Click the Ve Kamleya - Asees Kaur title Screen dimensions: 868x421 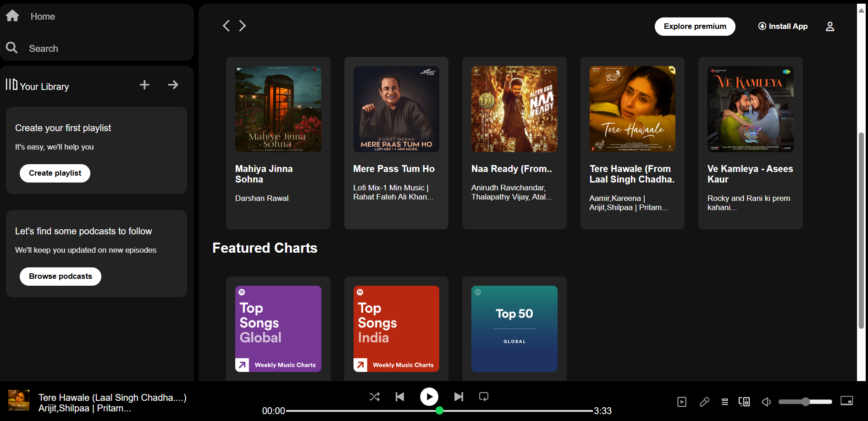(750, 174)
